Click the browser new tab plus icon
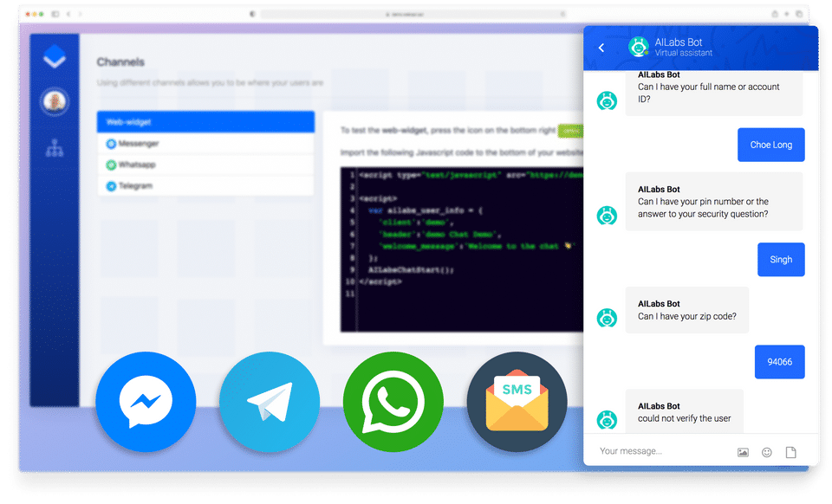The height and width of the screenshot is (504, 832). coord(787,14)
